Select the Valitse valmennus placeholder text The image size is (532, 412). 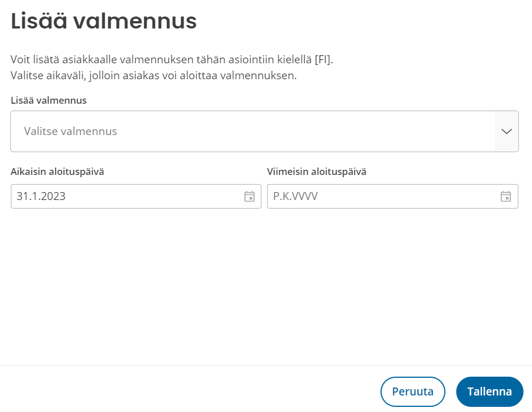tap(71, 131)
